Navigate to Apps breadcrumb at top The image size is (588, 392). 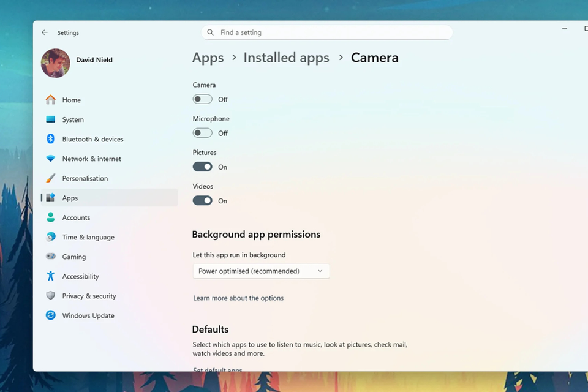pos(208,58)
